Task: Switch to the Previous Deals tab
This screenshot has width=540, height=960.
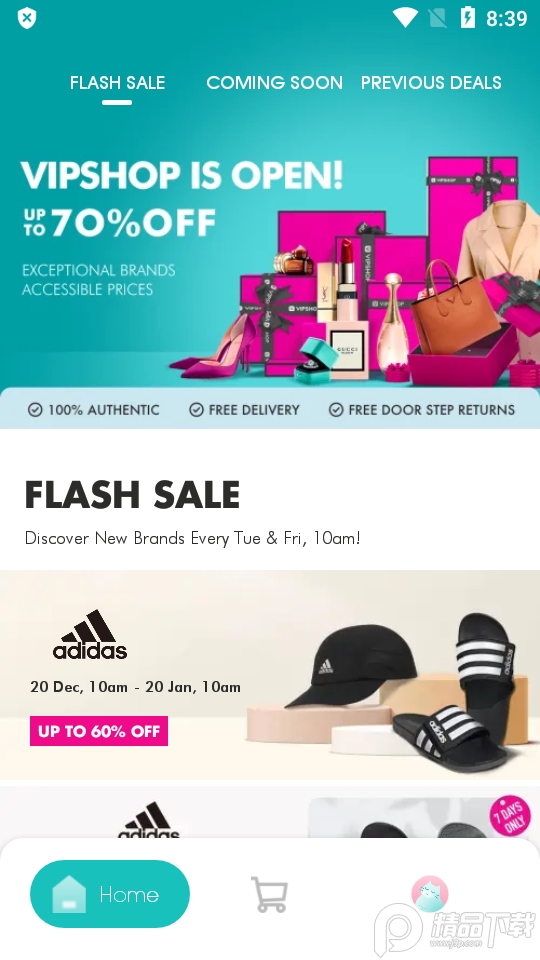Action: 431,83
